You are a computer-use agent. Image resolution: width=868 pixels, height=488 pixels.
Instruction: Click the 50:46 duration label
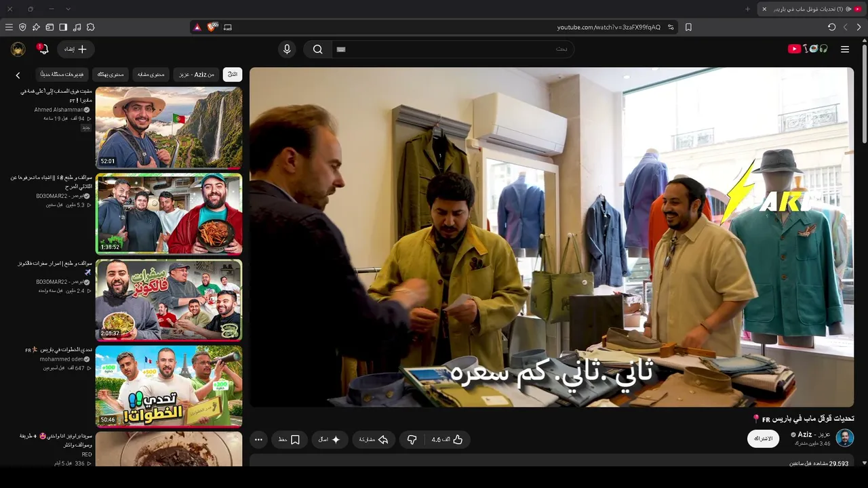coord(108,420)
